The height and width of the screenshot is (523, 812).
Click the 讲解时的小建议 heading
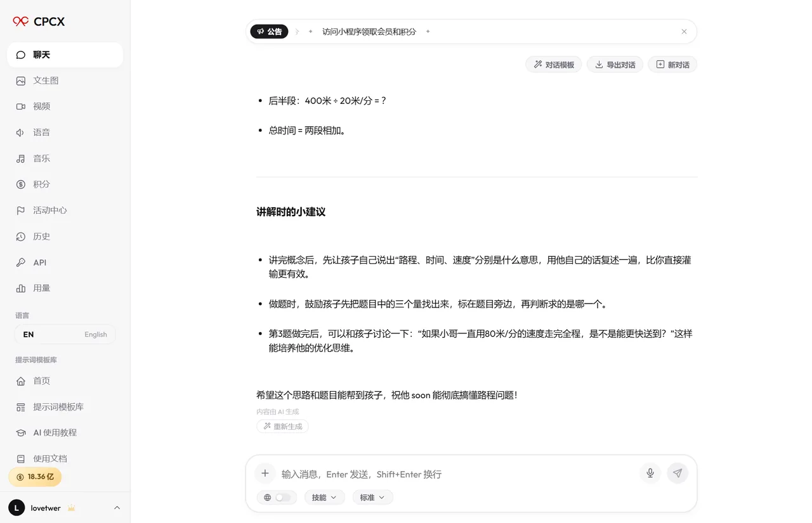[x=291, y=212]
